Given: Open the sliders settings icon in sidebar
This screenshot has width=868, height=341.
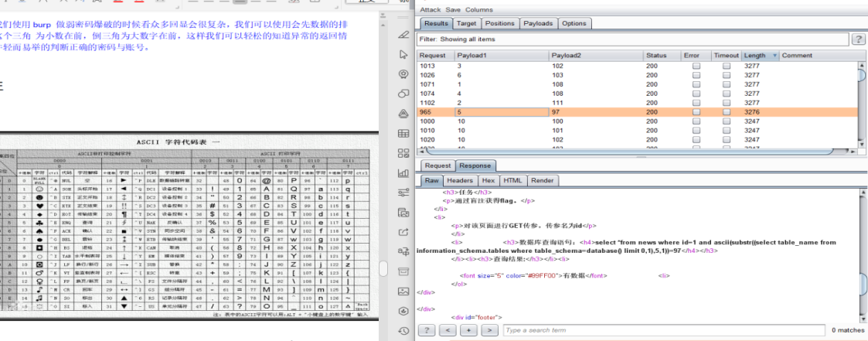Looking at the screenshot, I should point(403,192).
